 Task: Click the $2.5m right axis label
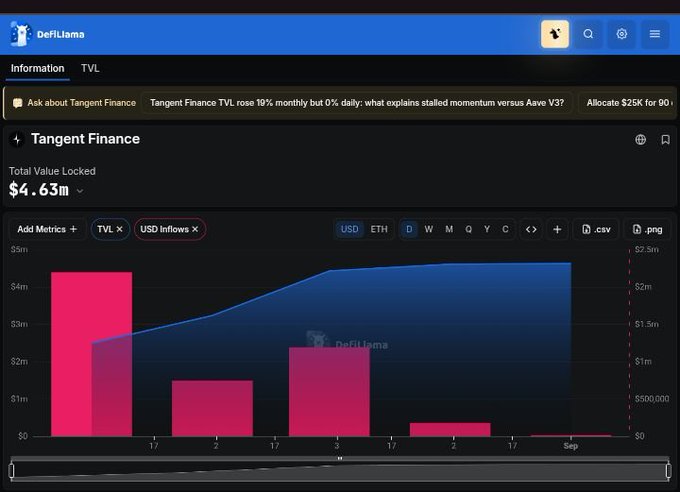[x=647, y=249]
